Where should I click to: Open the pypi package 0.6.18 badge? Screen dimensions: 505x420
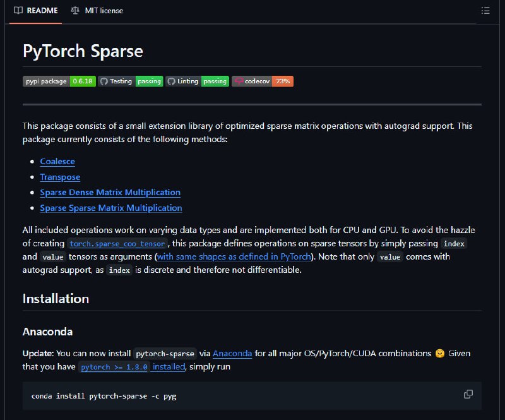tap(59, 81)
